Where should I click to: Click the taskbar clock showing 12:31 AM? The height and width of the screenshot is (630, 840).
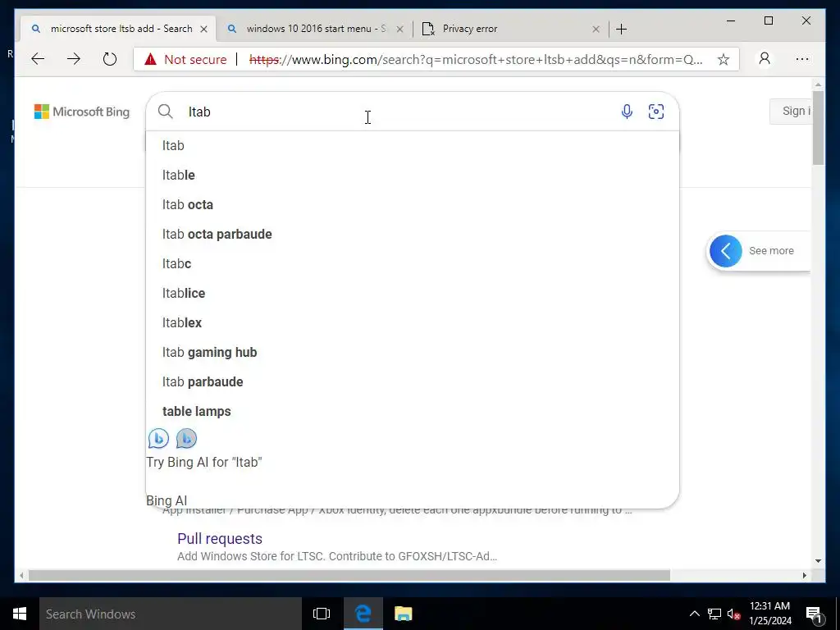[769, 614]
